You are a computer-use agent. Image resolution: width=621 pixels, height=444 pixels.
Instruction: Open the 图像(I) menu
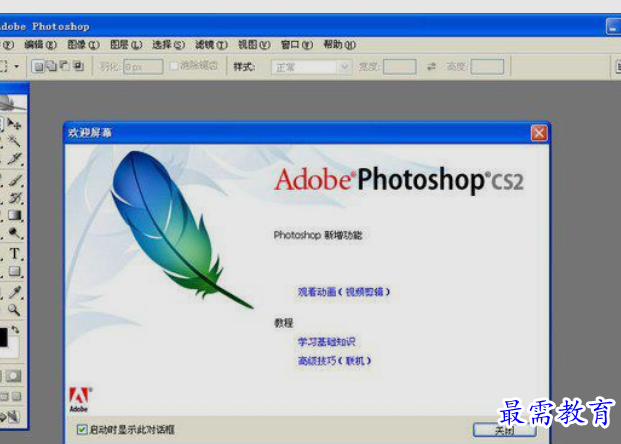coord(83,45)
